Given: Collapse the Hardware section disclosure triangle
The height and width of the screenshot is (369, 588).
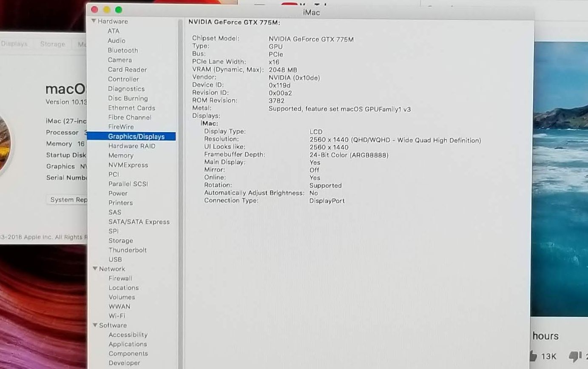Looking at the screenshot, I should click(94, 21).
